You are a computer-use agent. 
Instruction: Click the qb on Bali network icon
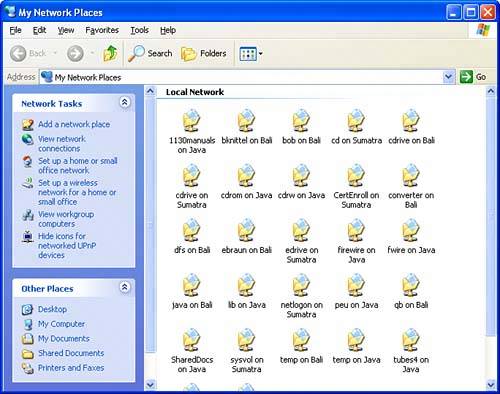click(411, 286)
